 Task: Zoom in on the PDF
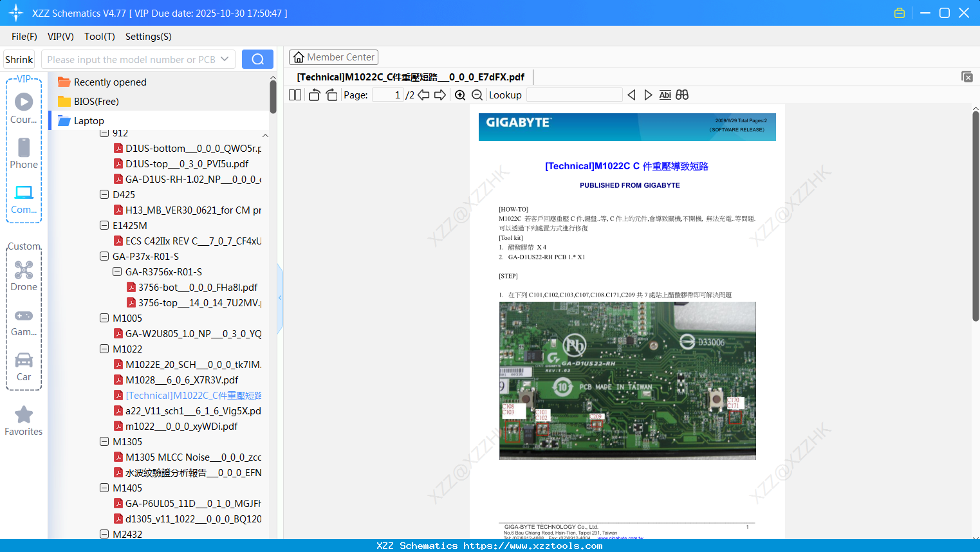[460, 95]
